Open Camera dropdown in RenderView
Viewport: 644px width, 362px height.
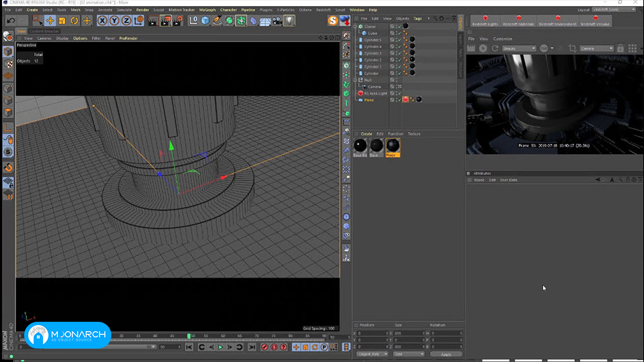[597, 48]
